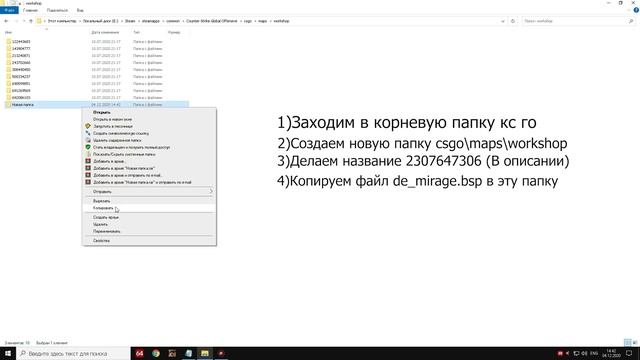Screen dimensions: 640x360
Task: Click the breadcrumb chevron after 'Steam'
Action: pos(139,21)
